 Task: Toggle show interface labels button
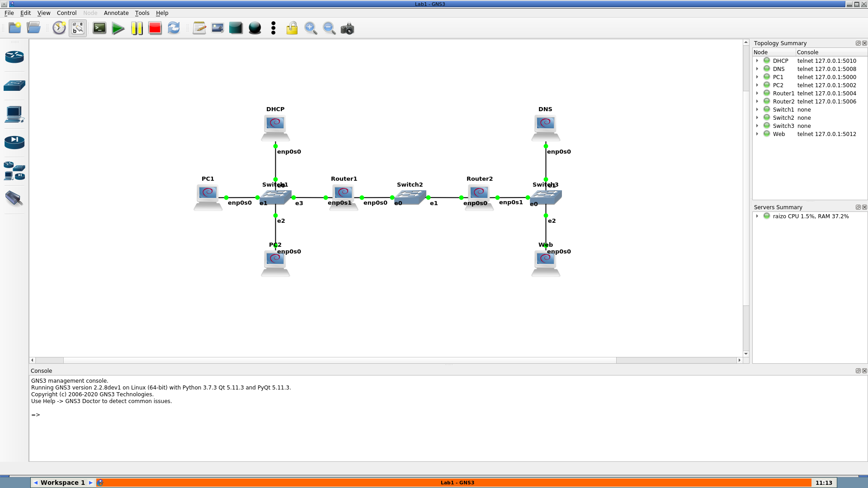tap(78, 28)
